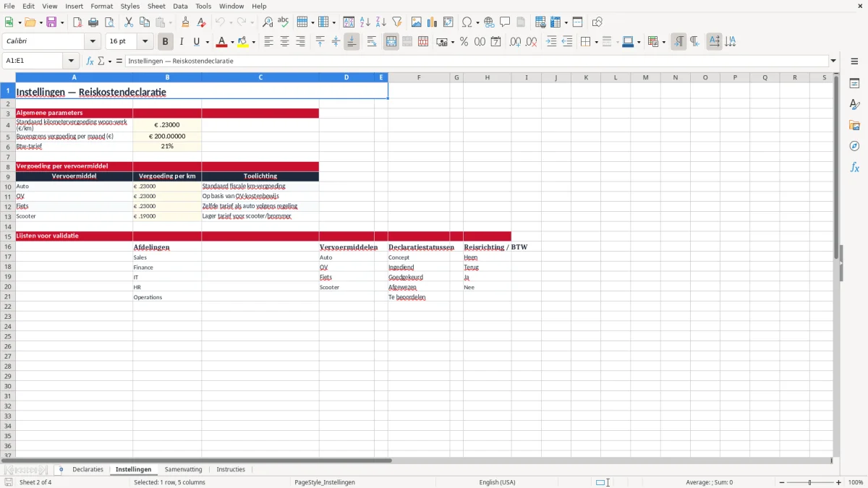This screenshot has width=868, height=488.
Task: Sort the selection descending
Action: 381,22
